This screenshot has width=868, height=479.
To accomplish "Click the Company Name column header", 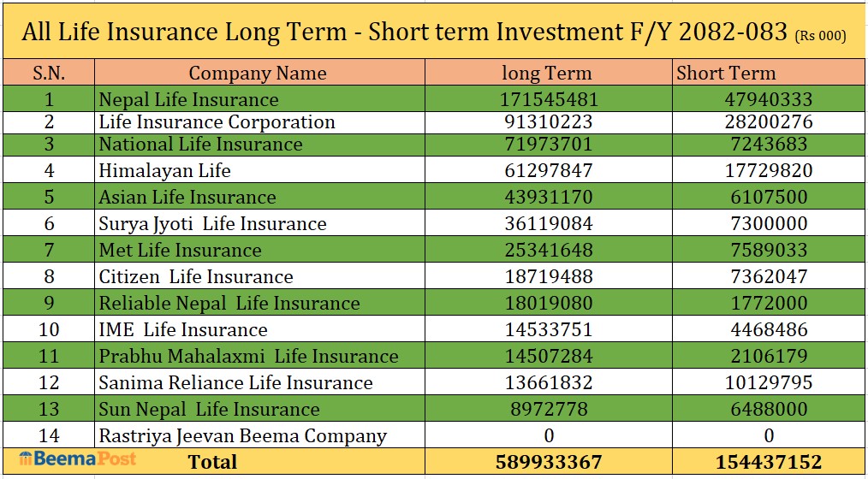I will [x=258, y=73].
